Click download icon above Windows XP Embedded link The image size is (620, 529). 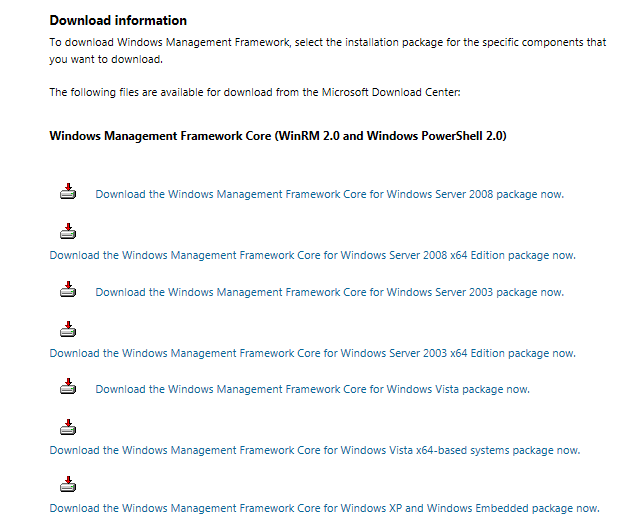tap(68, 485)
